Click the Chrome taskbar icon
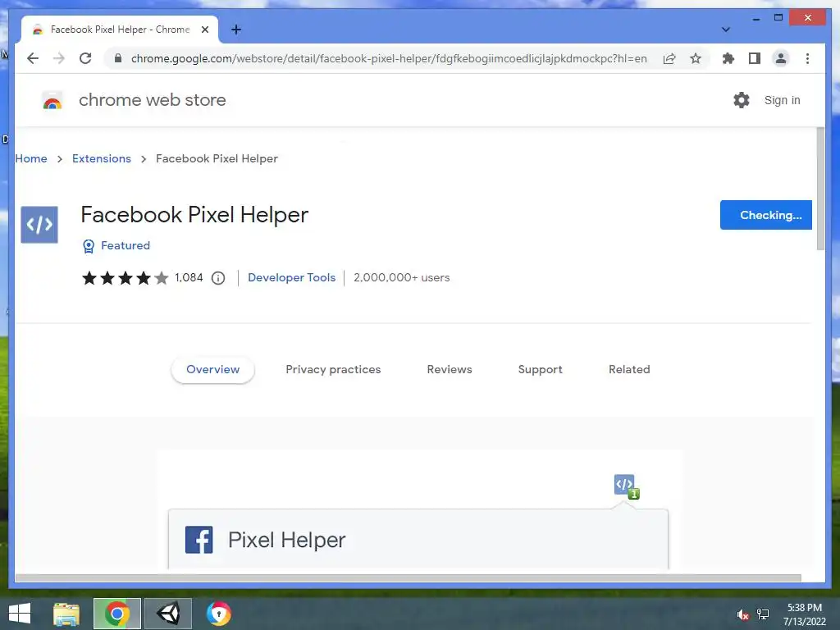 117,614
